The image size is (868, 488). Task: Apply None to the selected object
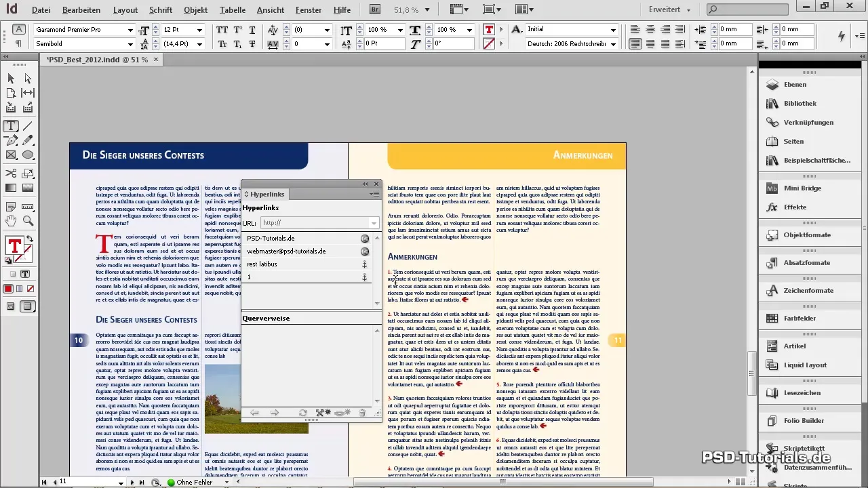31,289
